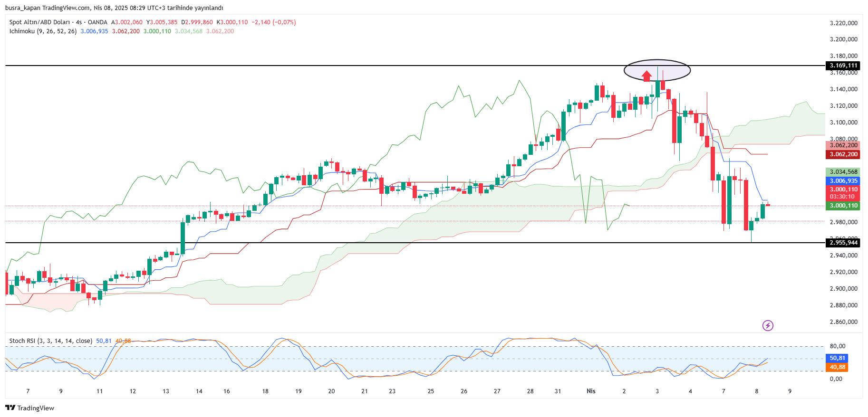Select the 3.169,111 horizontal line price label
This screenshot has height=417, width=868.
843,66
